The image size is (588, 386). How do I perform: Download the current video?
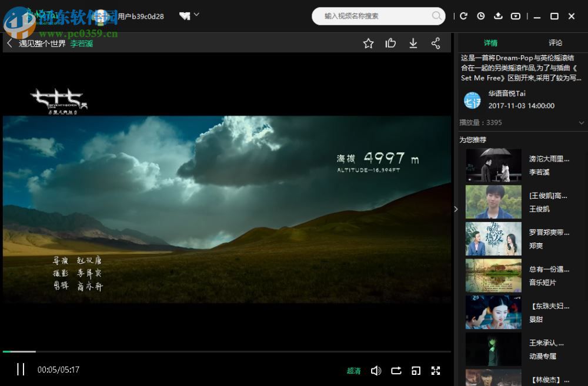tap(413, 43)
